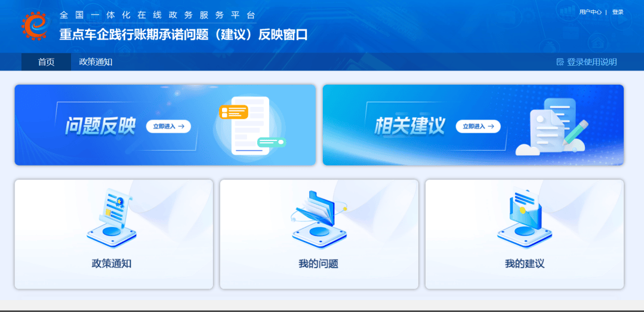Click the 相关建议 banner heading text

point(409,126)
